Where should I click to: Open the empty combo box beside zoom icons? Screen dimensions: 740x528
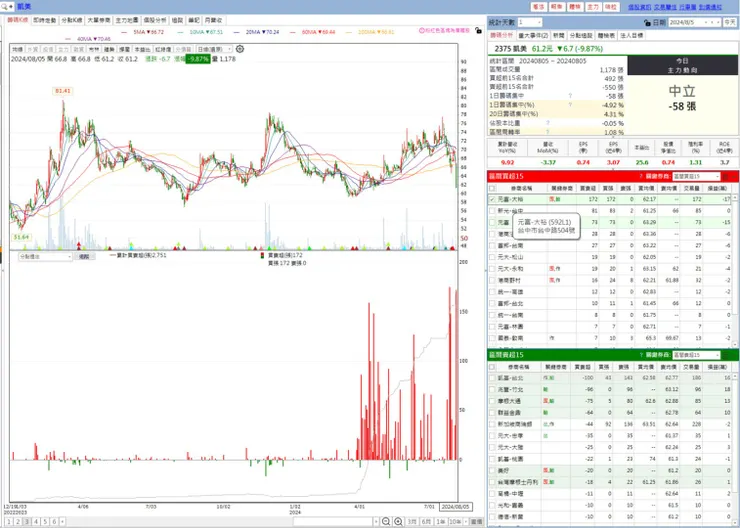[336, 521]
